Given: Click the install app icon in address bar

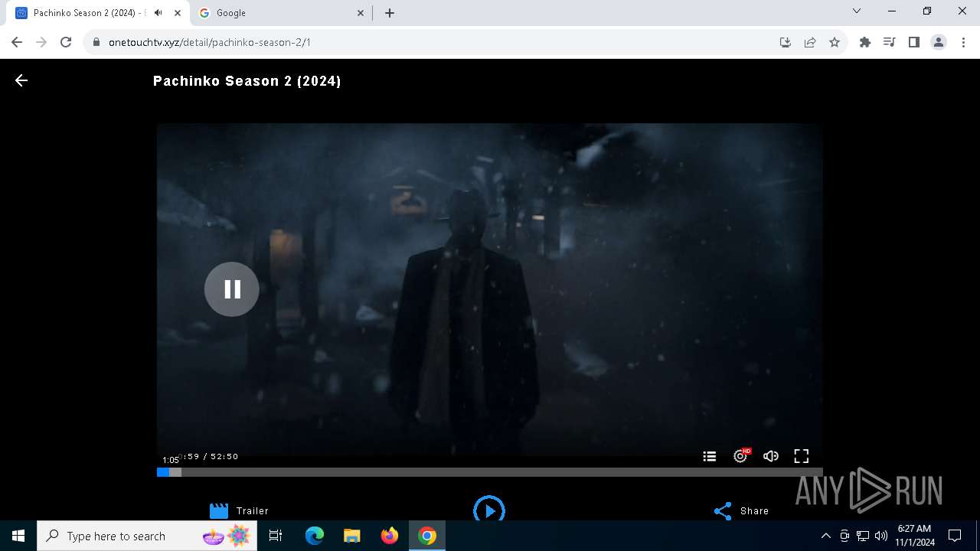Looking at the screenshot, I should click(785, 42).
